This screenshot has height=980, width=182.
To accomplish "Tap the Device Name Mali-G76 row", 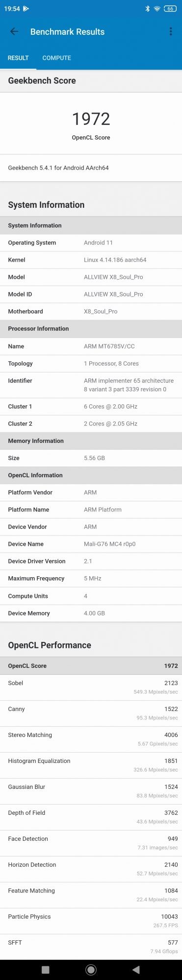I will 91,544.
